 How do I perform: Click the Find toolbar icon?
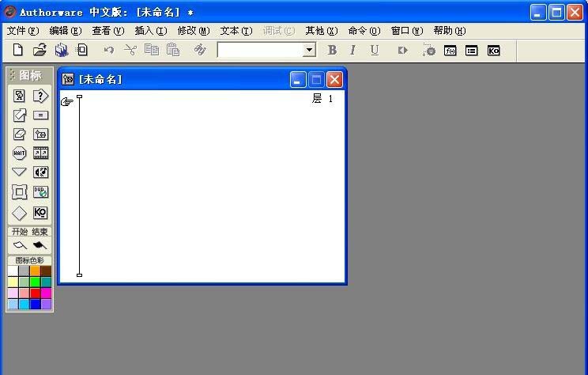pos(200,50)
